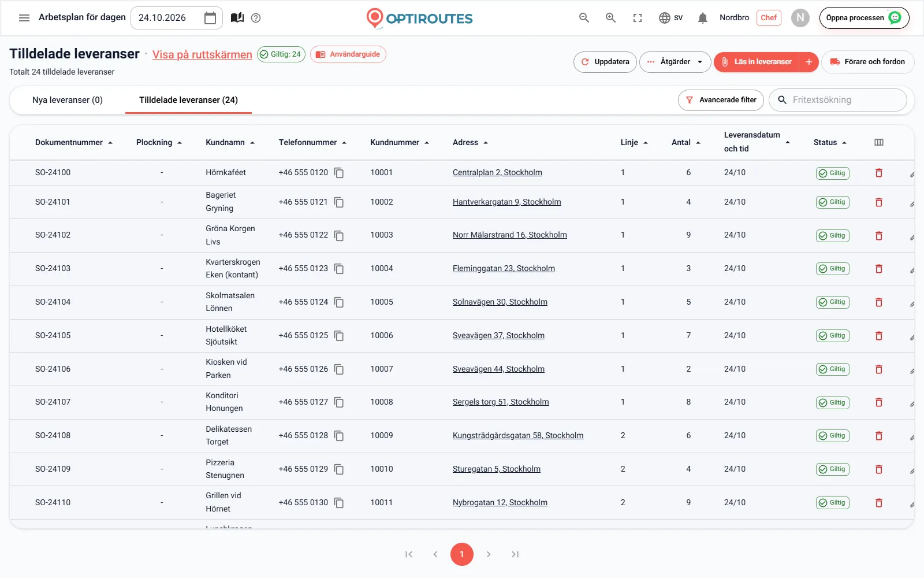Toggle fullscreen mode icon
The height and width of the screenshot is (578, 924).
point(638,18)
